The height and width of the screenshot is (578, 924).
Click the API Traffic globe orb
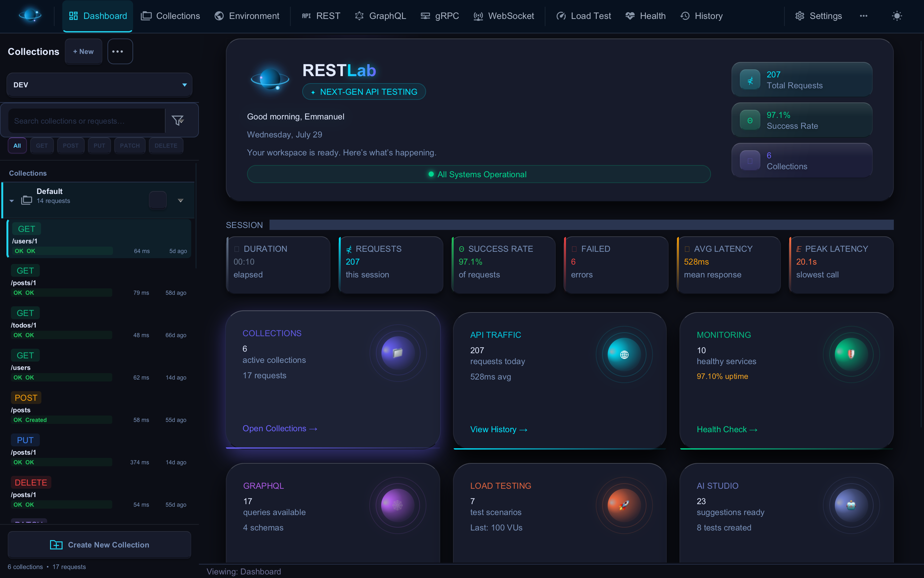pyautogui.click(x=624, y=355)
